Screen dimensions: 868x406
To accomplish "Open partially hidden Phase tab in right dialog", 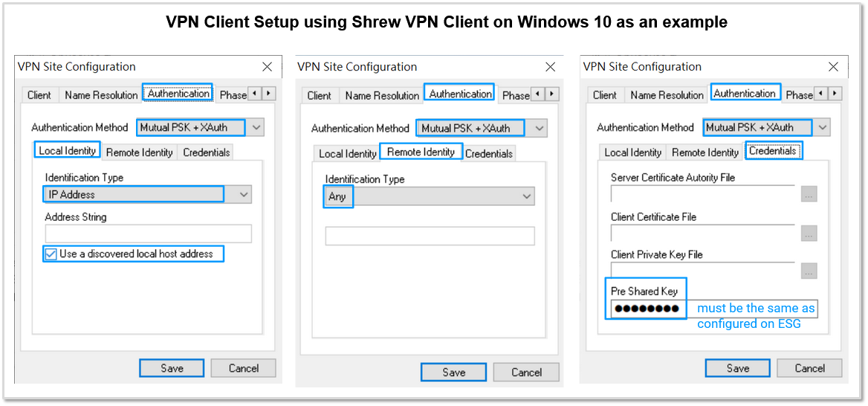I will pyautogui.click(x=798, y=94).
